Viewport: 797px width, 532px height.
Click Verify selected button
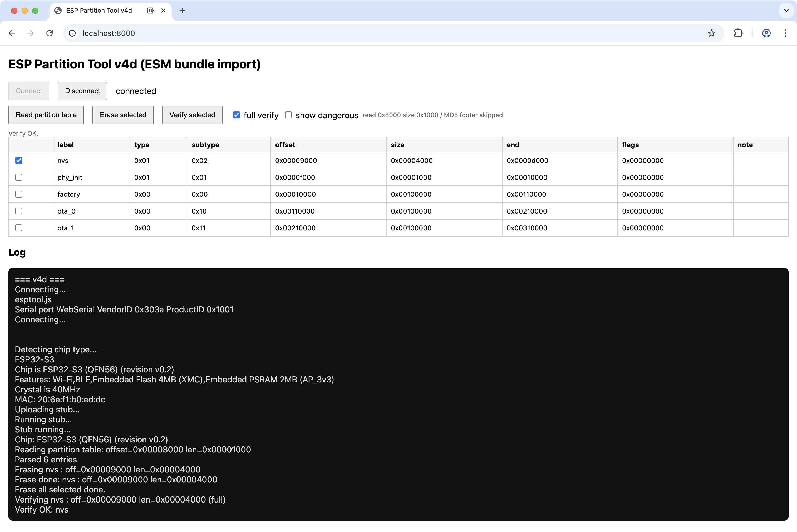(x=192, y=115)
